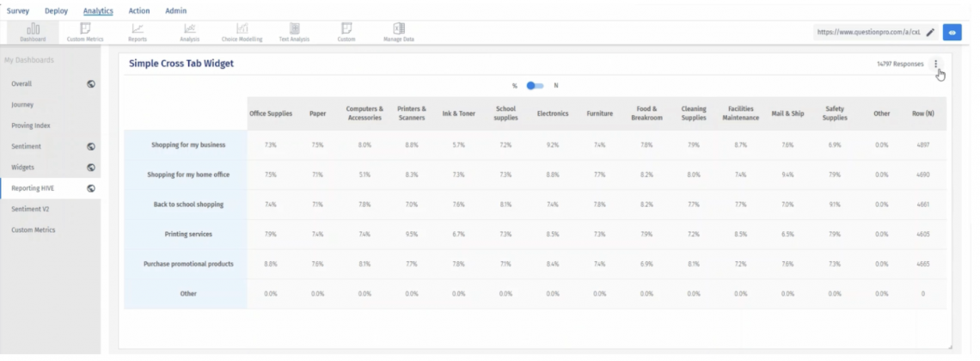
Task: Open the Admin menu tab
Action: point(175,11)
